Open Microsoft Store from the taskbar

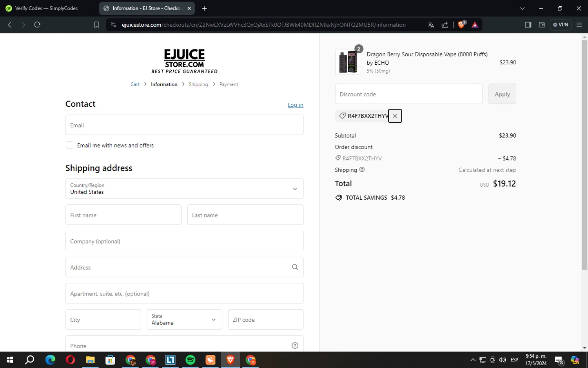(x=110, y=360)
